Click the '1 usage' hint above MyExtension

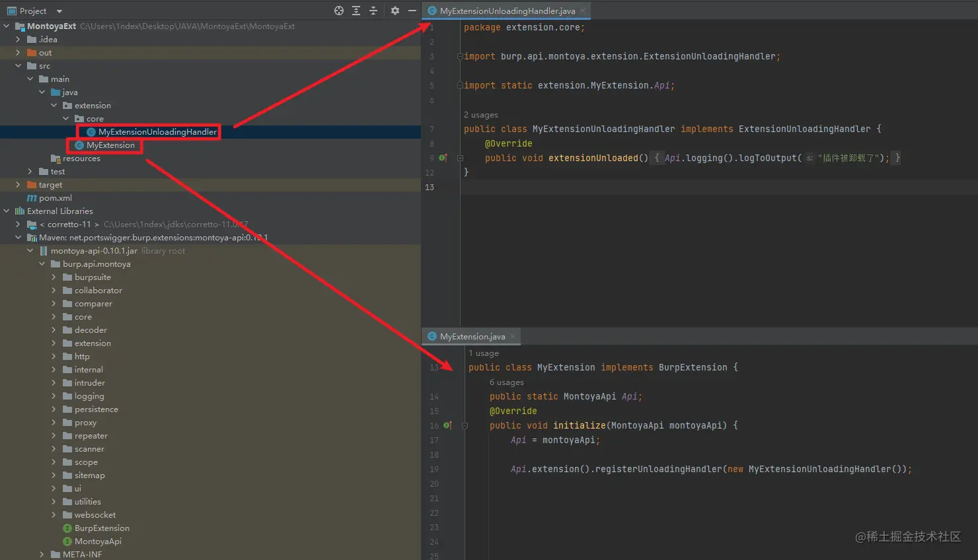point(484,353)
